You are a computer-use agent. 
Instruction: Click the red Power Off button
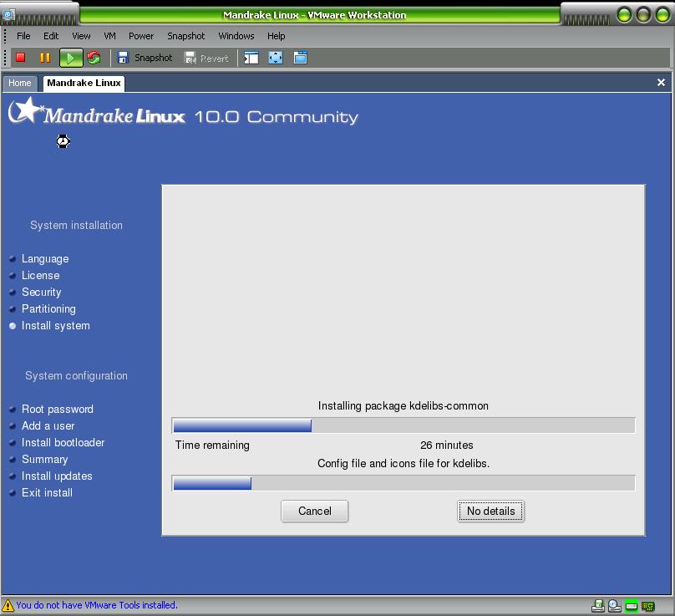(21, 58)
